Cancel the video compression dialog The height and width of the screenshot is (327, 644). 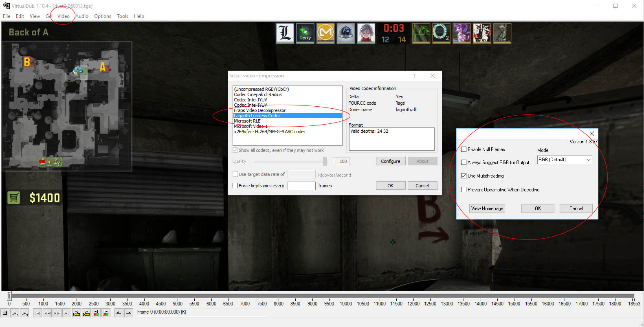[x=422, y=186]
